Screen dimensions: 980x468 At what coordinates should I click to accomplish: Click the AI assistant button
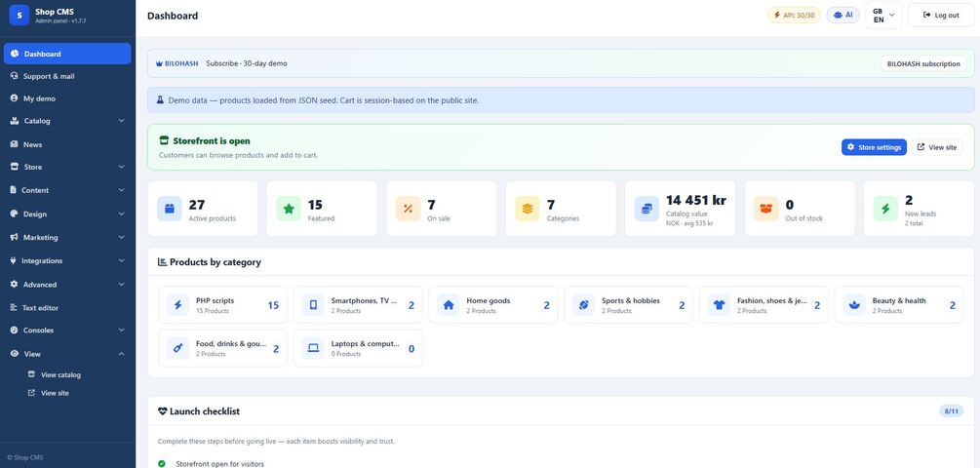coord(843,15)
